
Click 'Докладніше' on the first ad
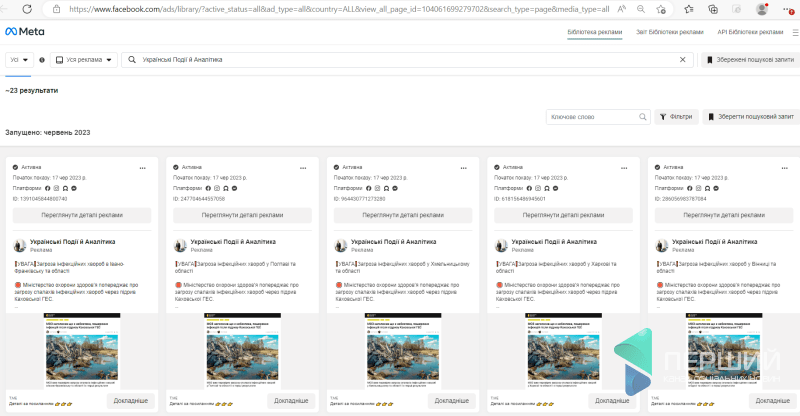(129, 400)
